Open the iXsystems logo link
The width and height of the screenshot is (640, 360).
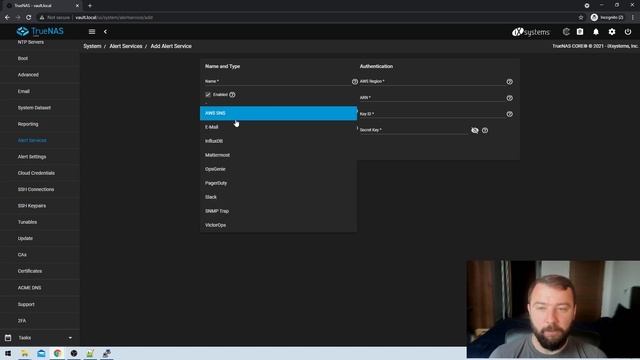tap(531, 32)
